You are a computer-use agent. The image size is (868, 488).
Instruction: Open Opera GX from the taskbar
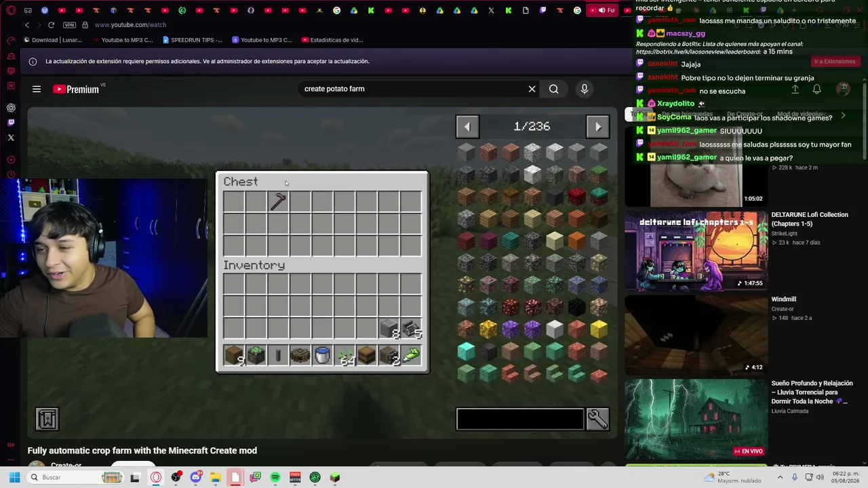pos(156,477)
